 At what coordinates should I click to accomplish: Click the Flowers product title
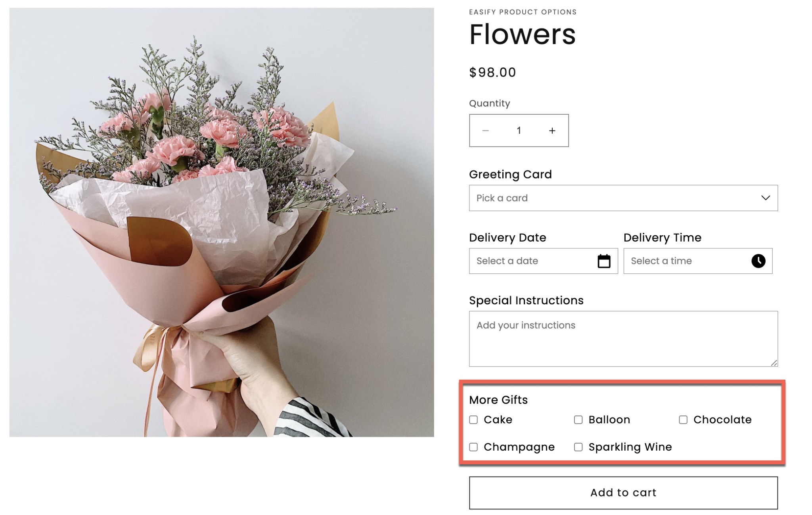(x=523, y=35)
